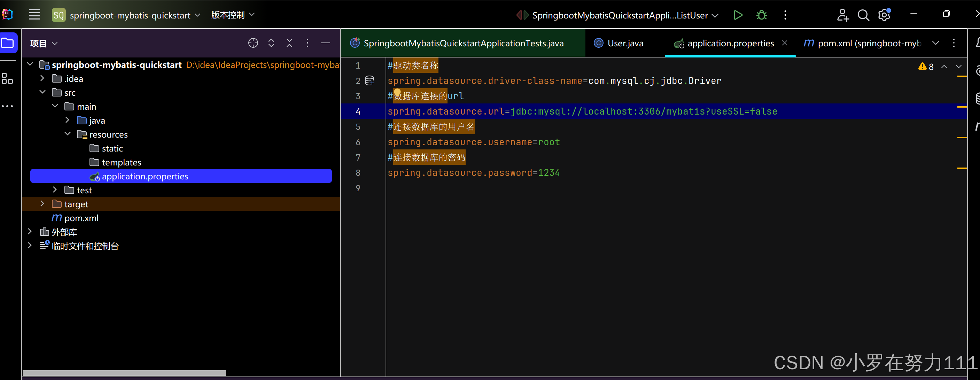980x380 pixels.
Task: Click the database gutter icon on line 2
Action: [370, 81]
